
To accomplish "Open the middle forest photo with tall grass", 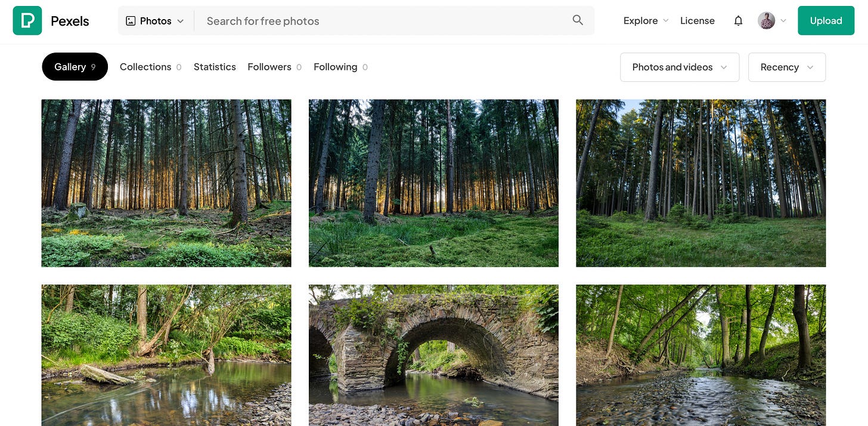I will (433, 183).
